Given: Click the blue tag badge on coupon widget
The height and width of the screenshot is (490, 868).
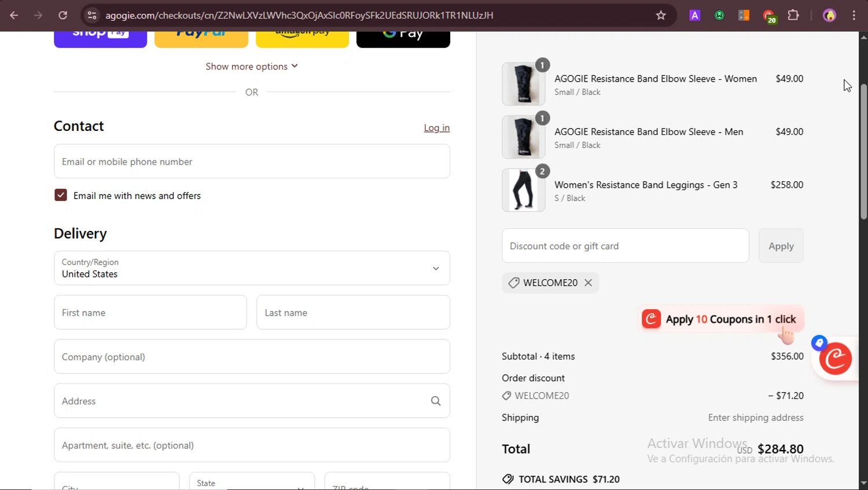Looking at the screenshot, I should [819, 343].
